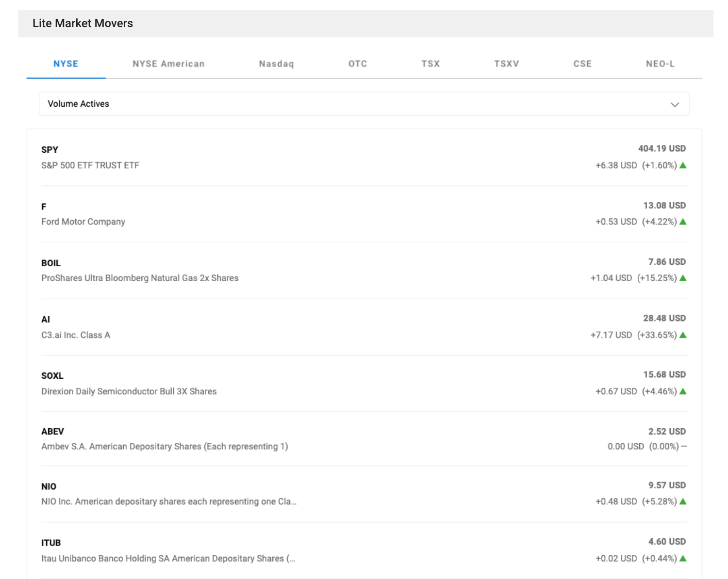
Task: Expand the market movers category selector
Action: click(364, 104)
